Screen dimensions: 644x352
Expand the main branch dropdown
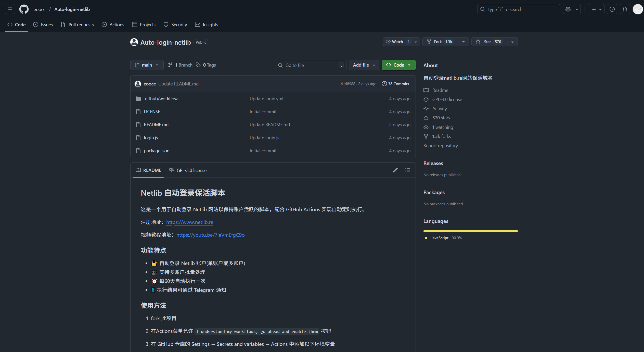tap(147, 65)
